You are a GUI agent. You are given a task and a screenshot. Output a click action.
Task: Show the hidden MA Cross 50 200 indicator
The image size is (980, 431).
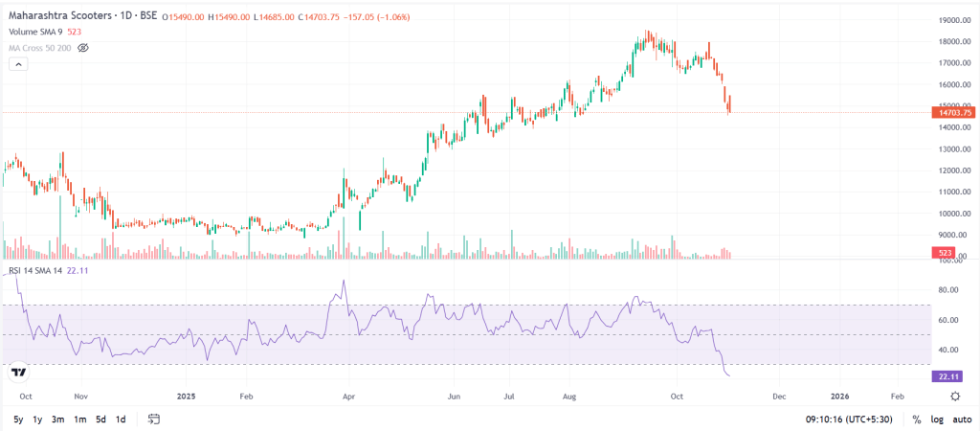pos(83,46)
